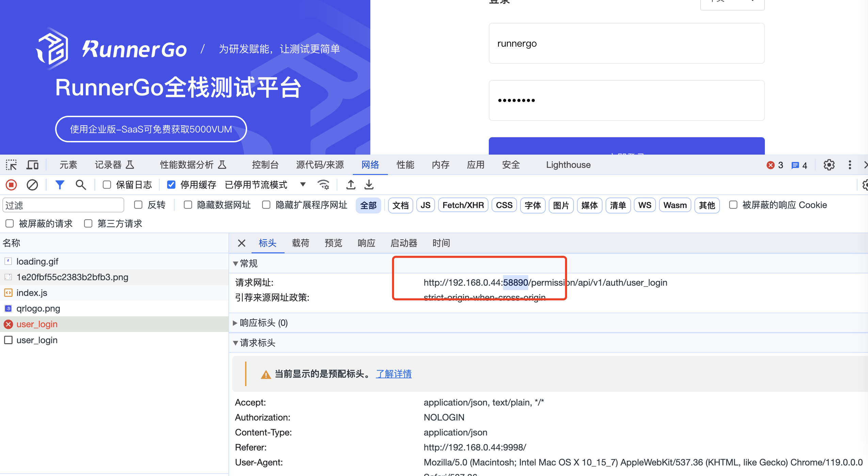Click the inspect element selector icon
The image size is (868, 476).
[11, 165]
